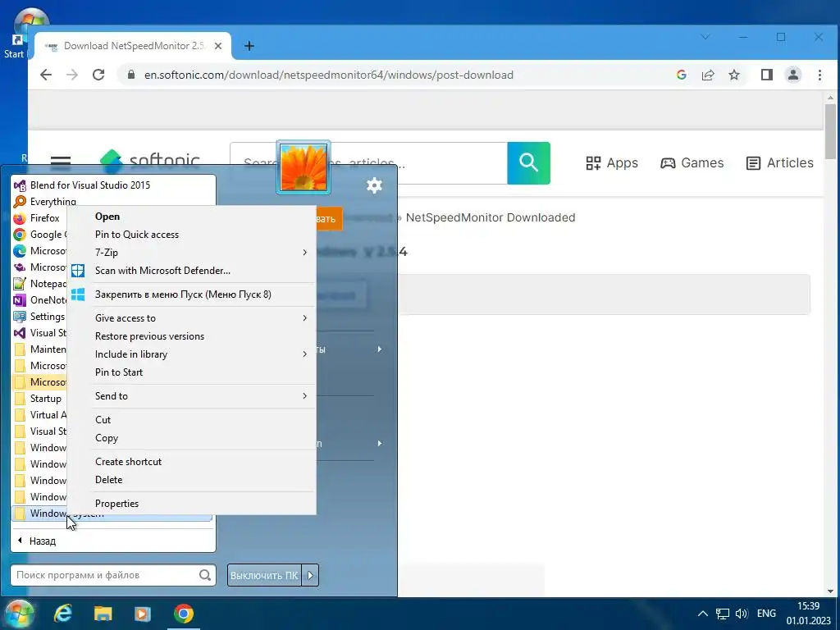
Task: Click the search magnifier in Start menu
Action: pos(204,575)
